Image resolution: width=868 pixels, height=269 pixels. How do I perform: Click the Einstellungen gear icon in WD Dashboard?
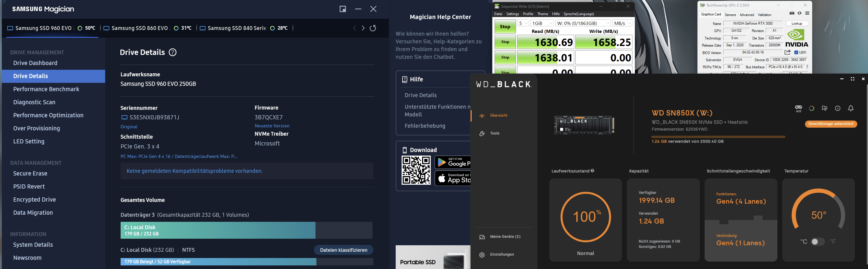(482, 255)
